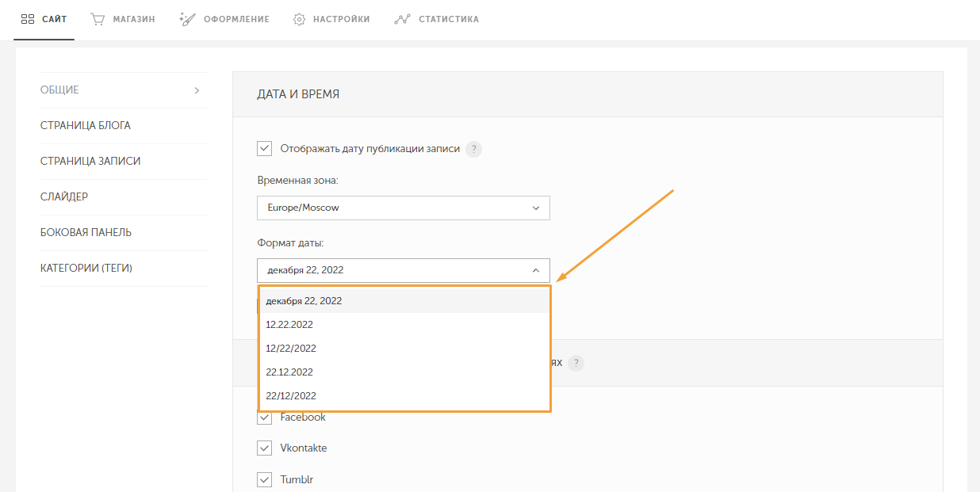Click the Сайт grid icon
The image size is (980, 492).
pyautogui.click(x=27, y=19)
